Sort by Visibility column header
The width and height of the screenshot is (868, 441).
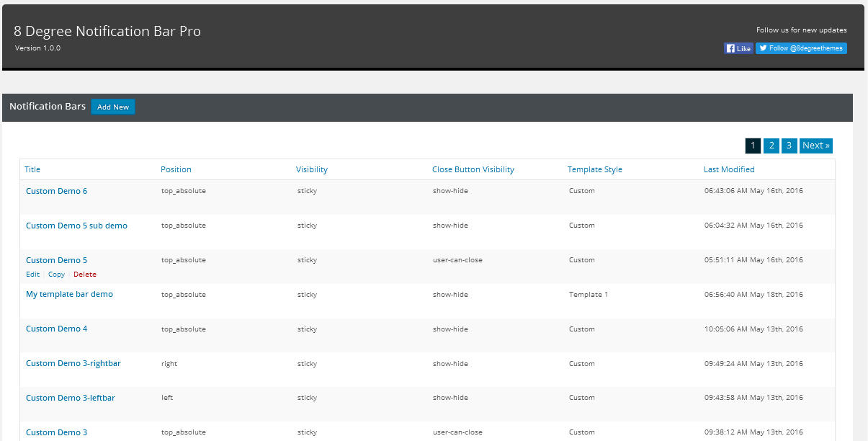312,169
